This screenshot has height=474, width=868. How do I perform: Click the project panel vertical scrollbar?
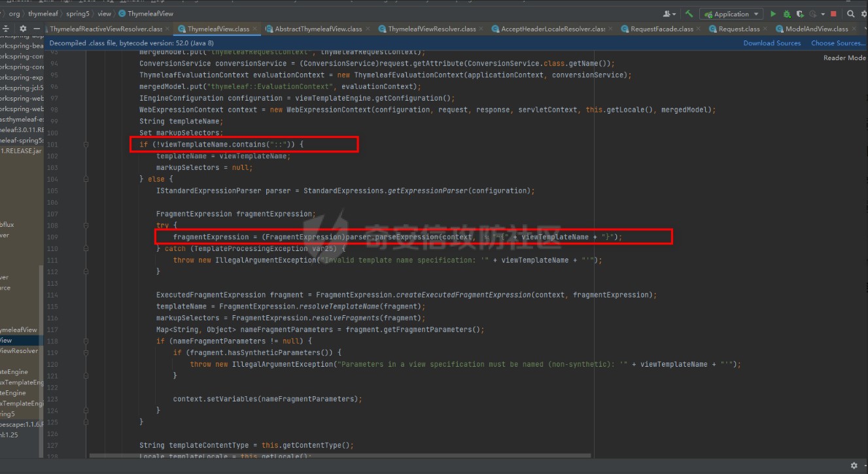pyautogui.click(x=42, y=360)
